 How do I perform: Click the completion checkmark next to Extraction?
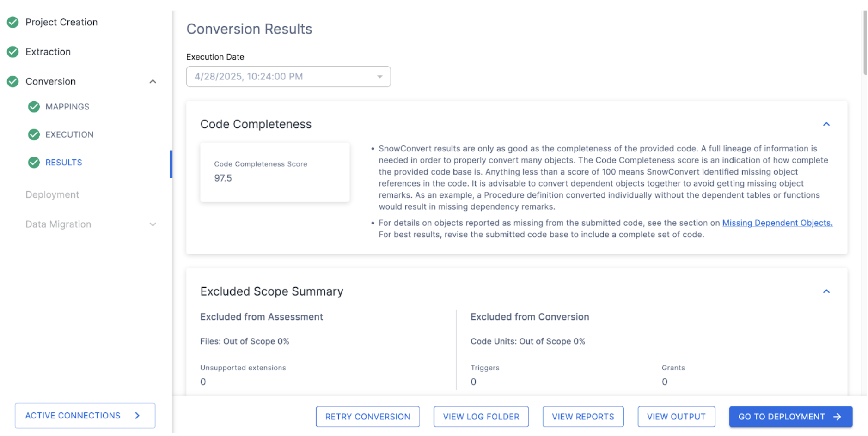[12, 52]
